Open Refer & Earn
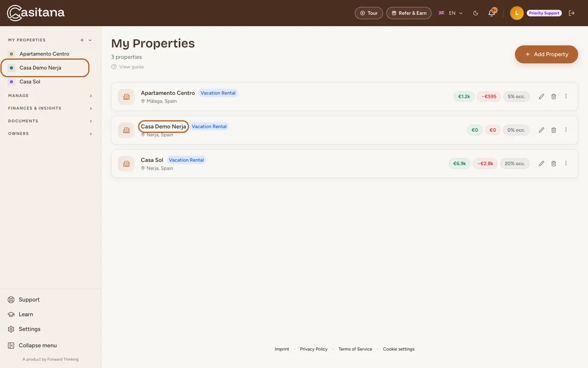Screen dimensions: 588x368 point(409,13)
